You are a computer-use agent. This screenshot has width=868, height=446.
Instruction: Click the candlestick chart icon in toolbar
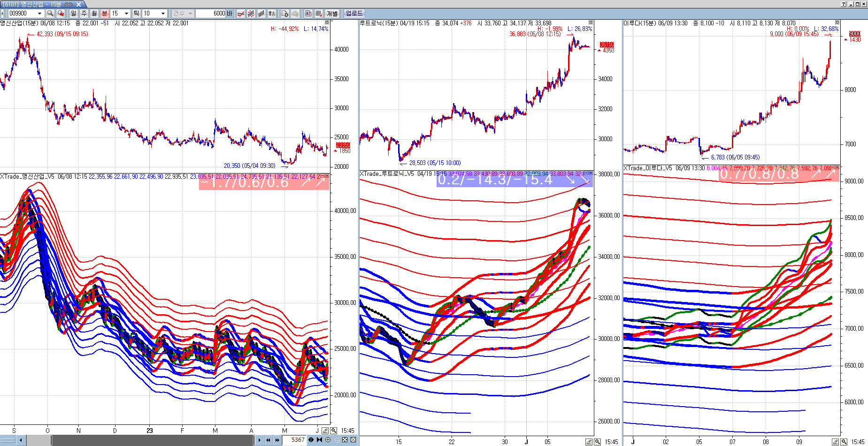point(251,14)
